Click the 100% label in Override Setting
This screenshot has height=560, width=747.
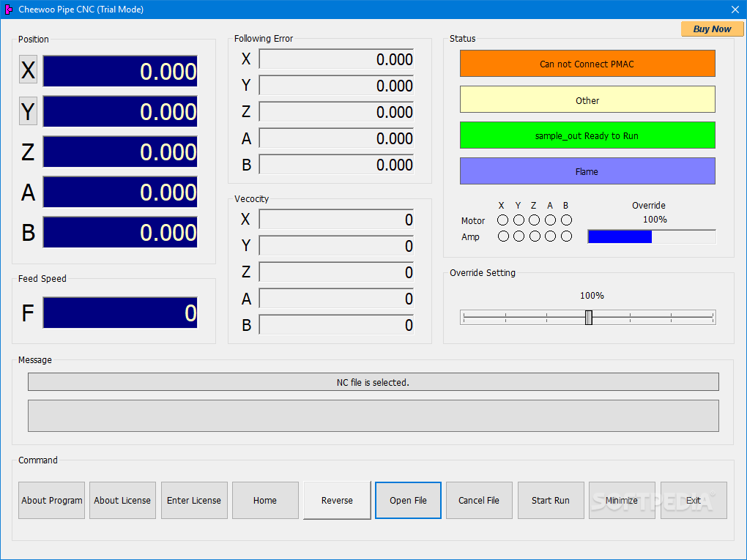[592, 296]
